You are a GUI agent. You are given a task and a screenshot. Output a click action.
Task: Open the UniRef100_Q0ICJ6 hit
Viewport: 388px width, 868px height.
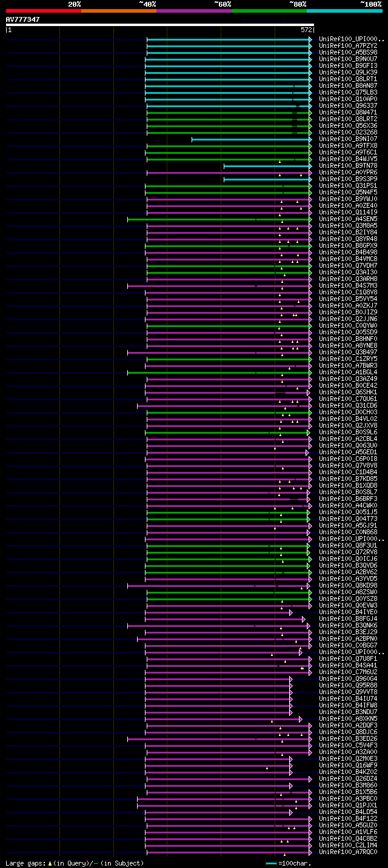point(348,559)
